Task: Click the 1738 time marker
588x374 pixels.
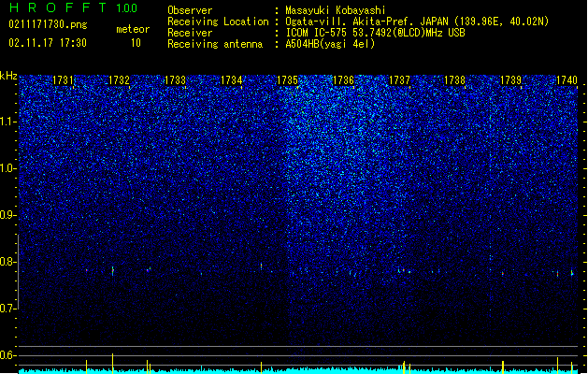Action: pyautogui.click(x=454, y=79)
